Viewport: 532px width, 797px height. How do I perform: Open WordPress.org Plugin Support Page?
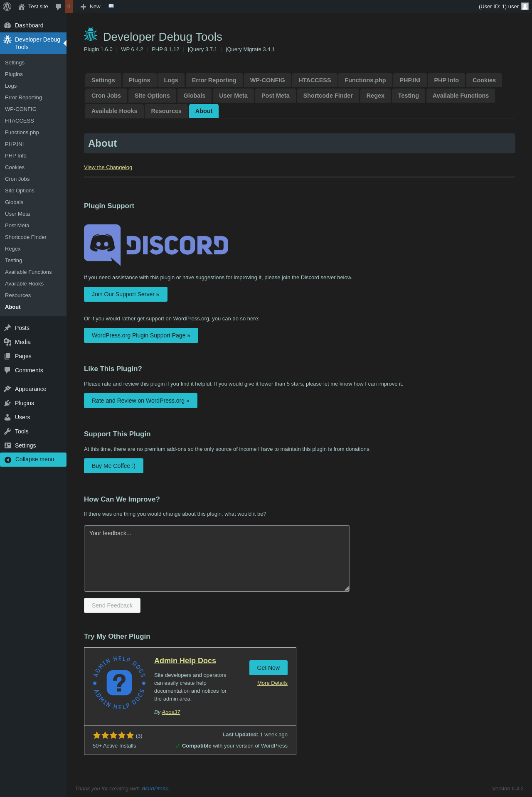(141, 335)
